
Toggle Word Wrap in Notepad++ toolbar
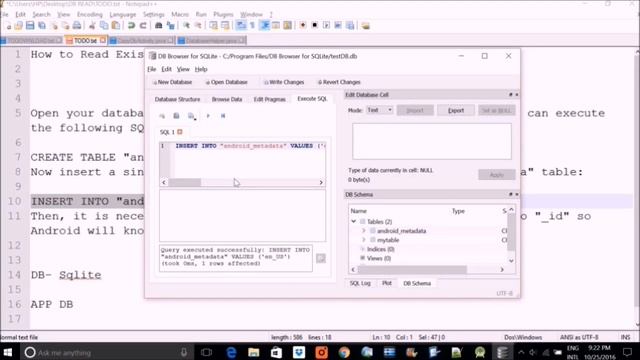point(241,26)
